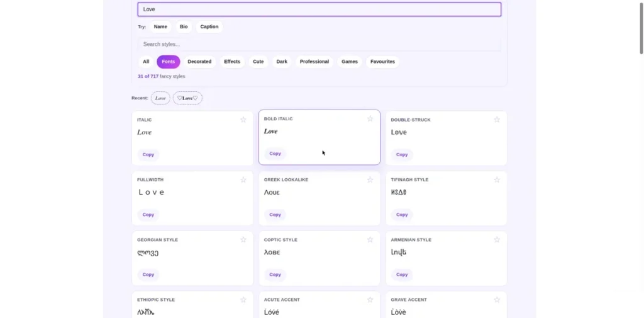Star the Fullwidth style card
The width and height of the screenshot is (644, 318).
point(243,179)
